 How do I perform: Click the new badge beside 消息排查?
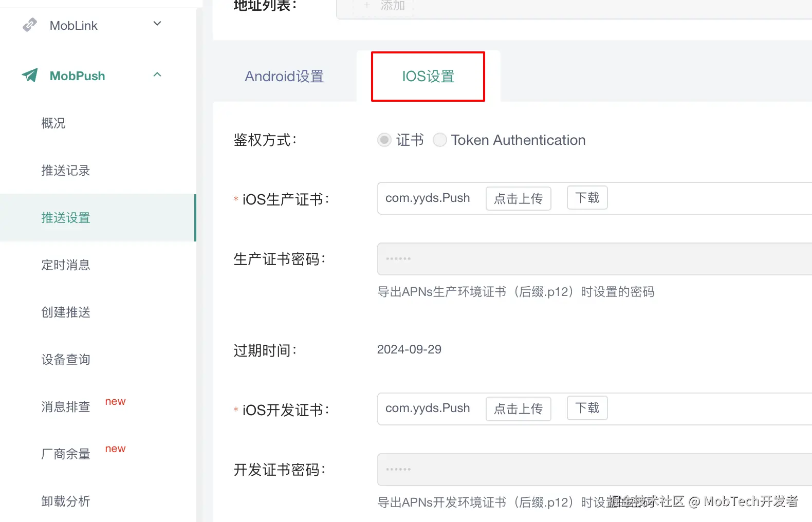[115, 401]
